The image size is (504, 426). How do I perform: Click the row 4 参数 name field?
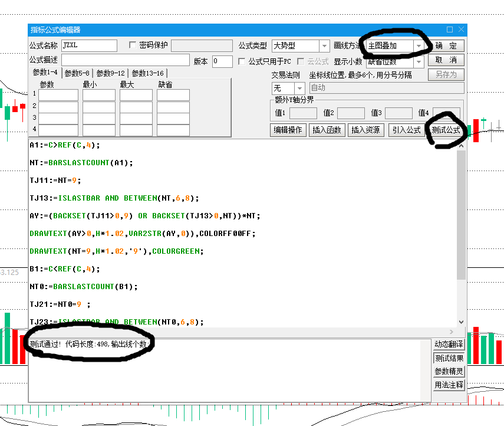coord(58,130)
